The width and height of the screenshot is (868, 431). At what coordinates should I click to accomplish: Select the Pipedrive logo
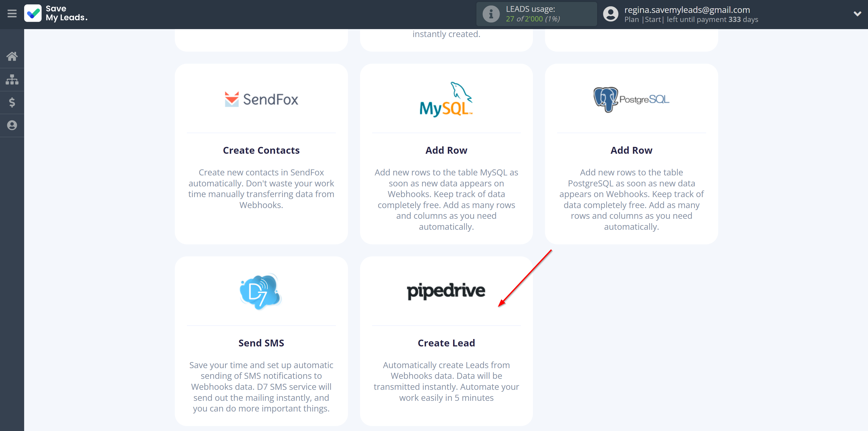click(446, 291)
